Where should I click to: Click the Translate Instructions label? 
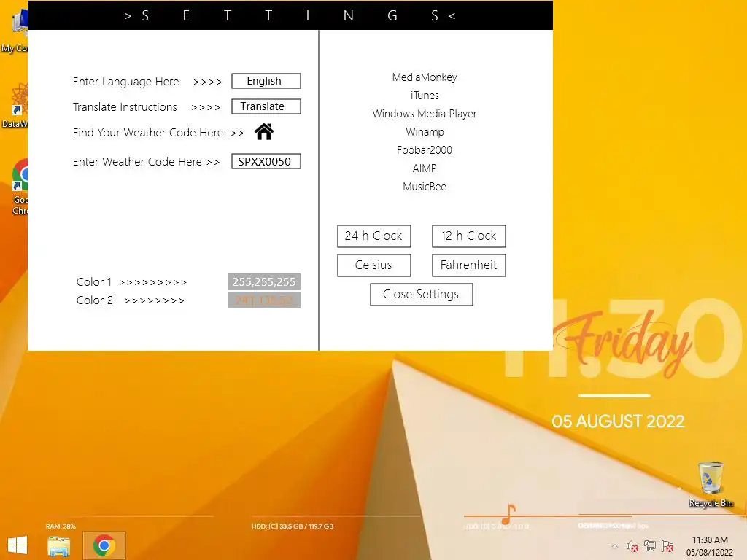pos(125,106)
